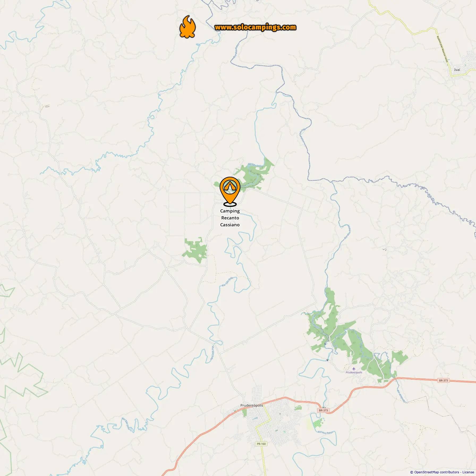Click the camping tent map pin

coord(230,191)
